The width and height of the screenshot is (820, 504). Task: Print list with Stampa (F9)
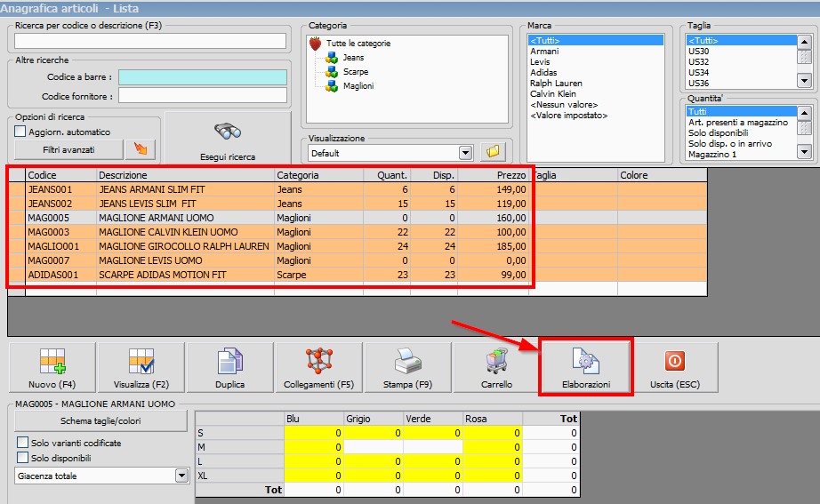[408, 367]
